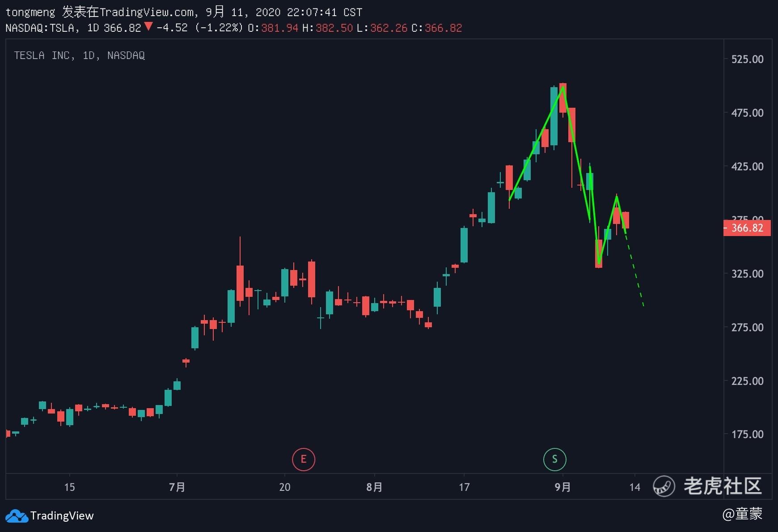The height and width of the screenshot is (532, 778).
Task: Click the -4.52 (-1.22%) change value
Action: point(199,28)
